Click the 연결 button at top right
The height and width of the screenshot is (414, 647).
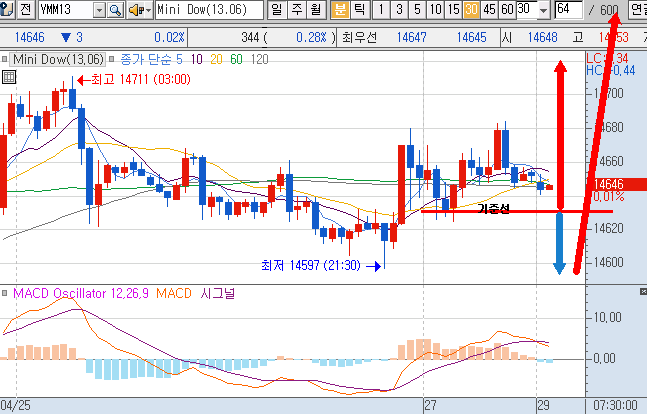tap(637, 10)
